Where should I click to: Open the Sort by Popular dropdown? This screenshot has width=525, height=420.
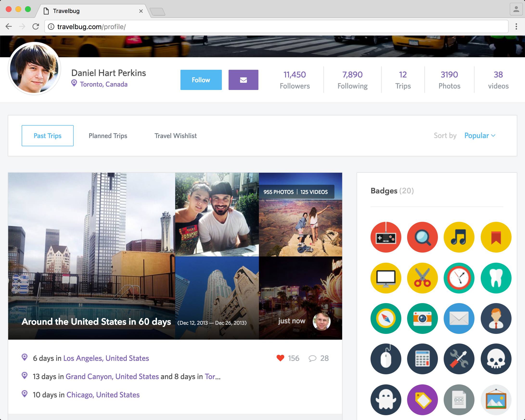(480, 136)
